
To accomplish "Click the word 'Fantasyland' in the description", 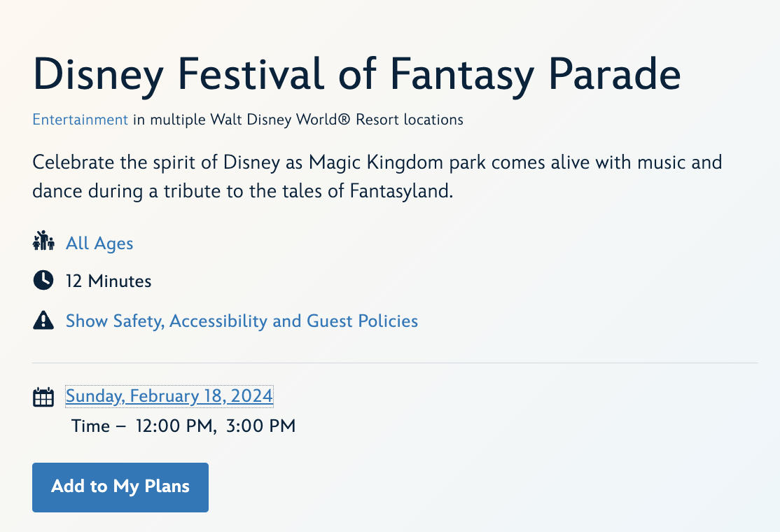I will pos(401,191).
